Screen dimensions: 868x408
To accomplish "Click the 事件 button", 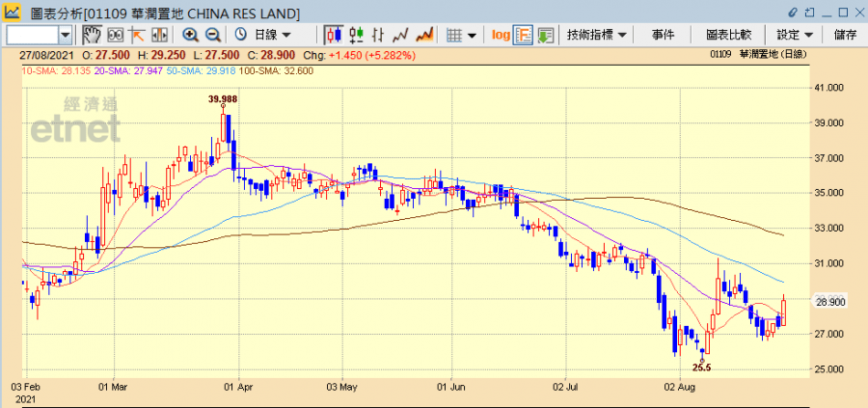I will click(x=663, y=35).
